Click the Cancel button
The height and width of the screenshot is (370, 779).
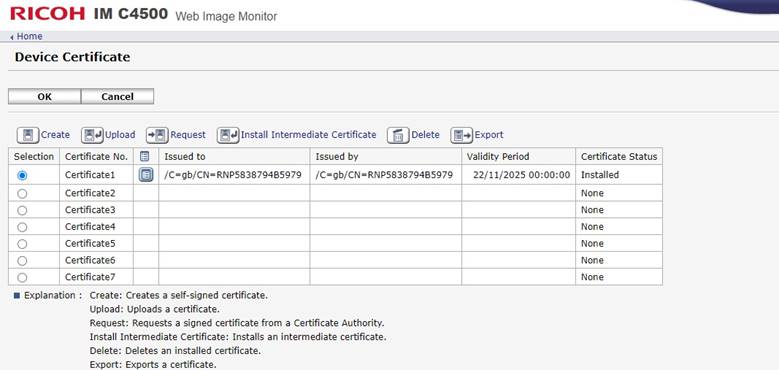[117, 96]
